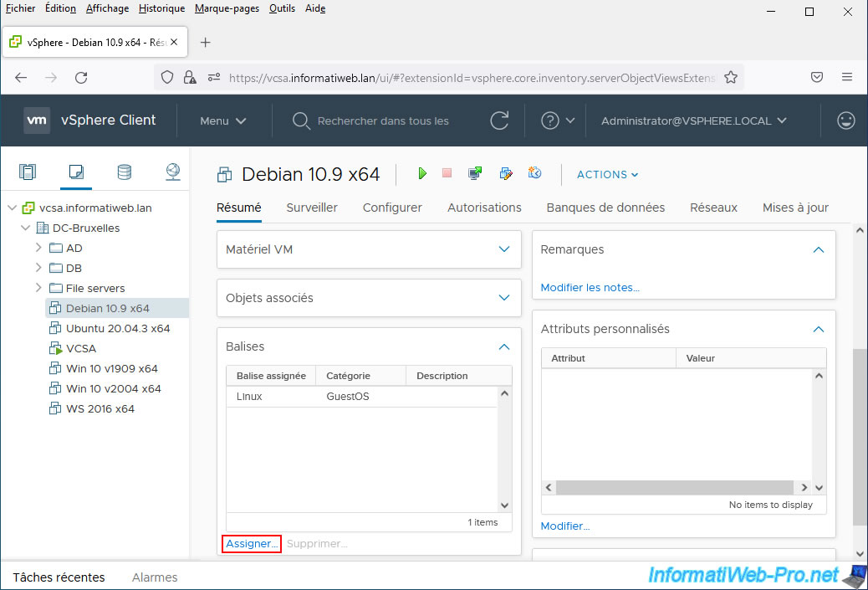Viewport: 868px width, 590px height.
Task: Open the Banques de données tab
Action: coord(605,208)
